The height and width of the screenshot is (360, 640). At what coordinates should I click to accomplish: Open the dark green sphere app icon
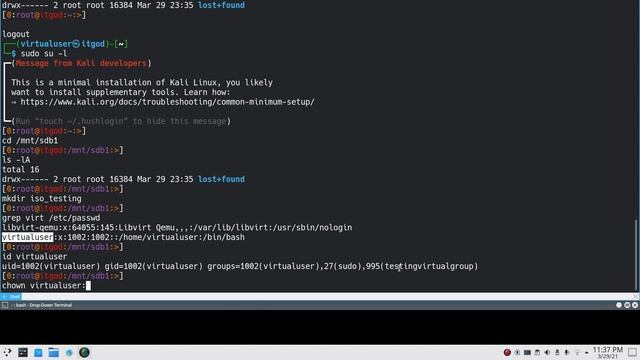point(84,352)
